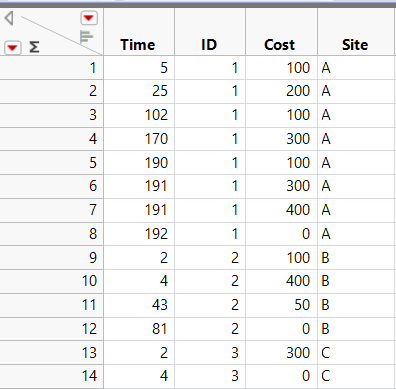The height and width of the screenshot is (389, 396).
Task: Click Site cell B in row 11
Action: click(356, 305)
